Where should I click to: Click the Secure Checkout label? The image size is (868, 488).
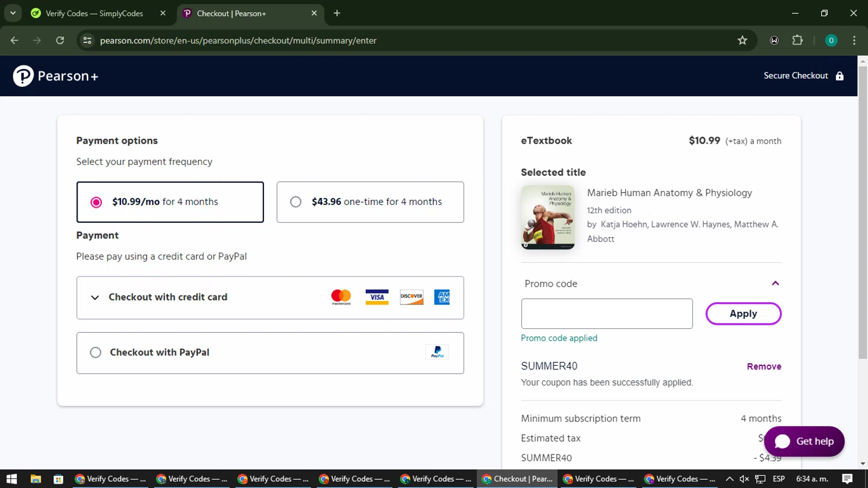click(x=796, y=76)
